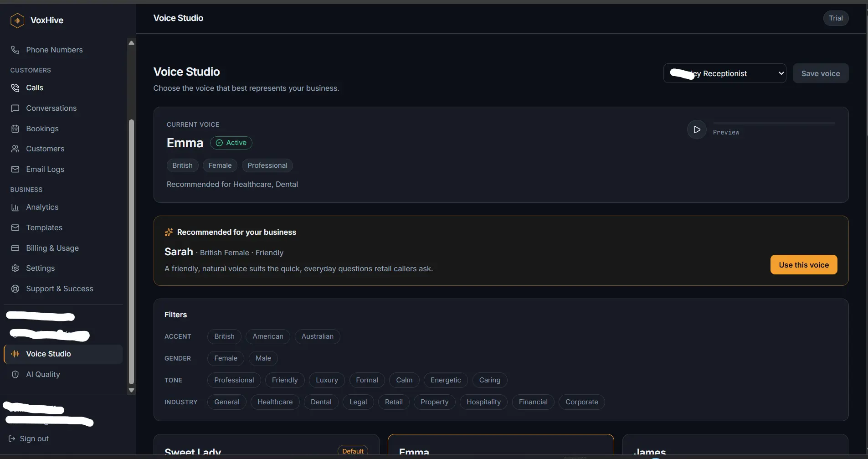868x459 pixels.
Task: Click the Sign out link
Action: (x=29, y=438)
